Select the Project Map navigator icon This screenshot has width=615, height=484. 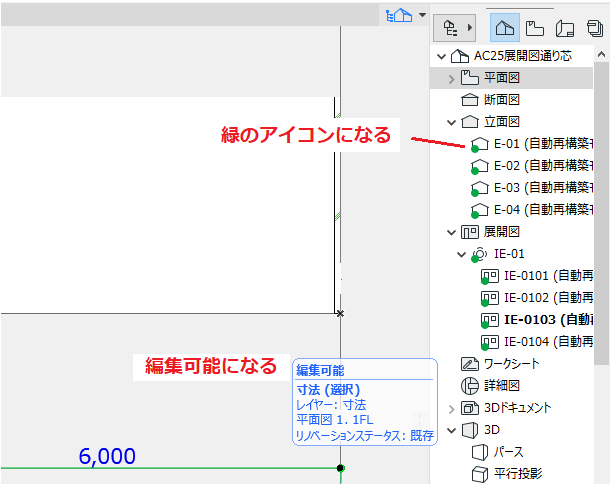tap(505, 28)
